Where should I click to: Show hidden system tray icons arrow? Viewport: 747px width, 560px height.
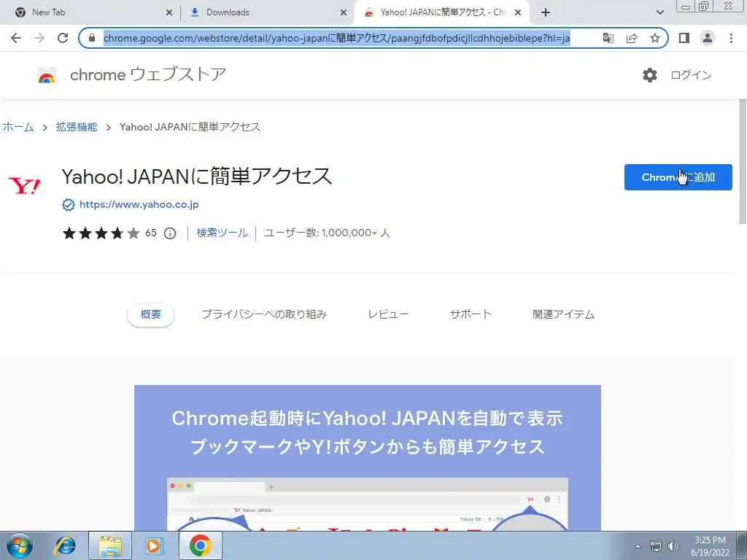click(x=638, y=546)
